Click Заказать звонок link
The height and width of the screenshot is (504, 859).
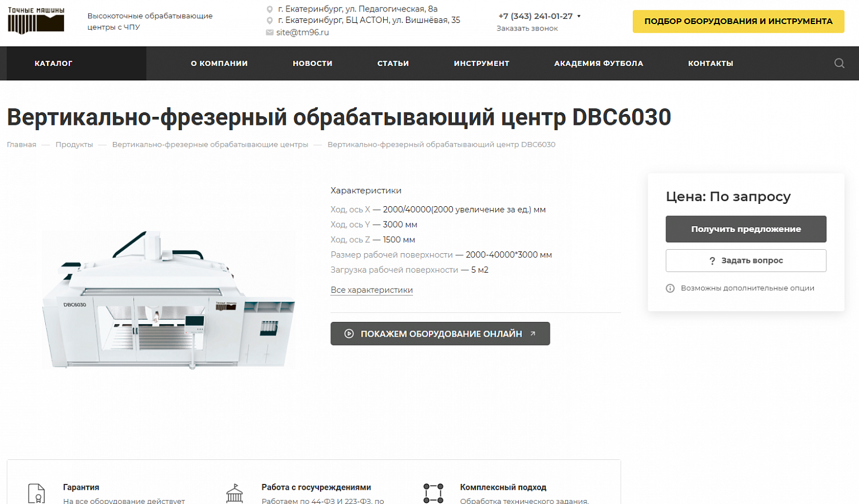click(527, 29)
